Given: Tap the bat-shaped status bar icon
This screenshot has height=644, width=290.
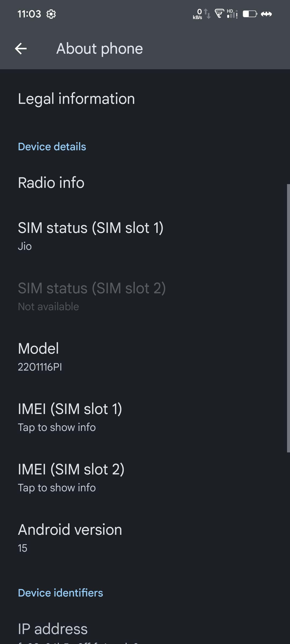Looking at the screenshot, I should click(266, 14).
